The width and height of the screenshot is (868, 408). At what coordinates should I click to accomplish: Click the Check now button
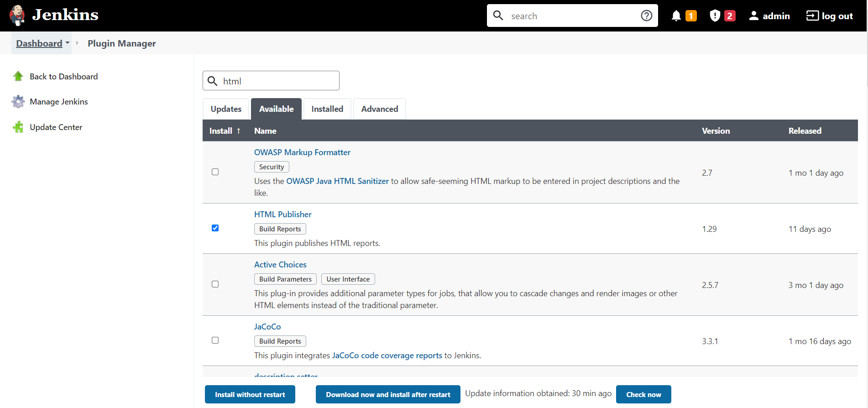(643, 395)
